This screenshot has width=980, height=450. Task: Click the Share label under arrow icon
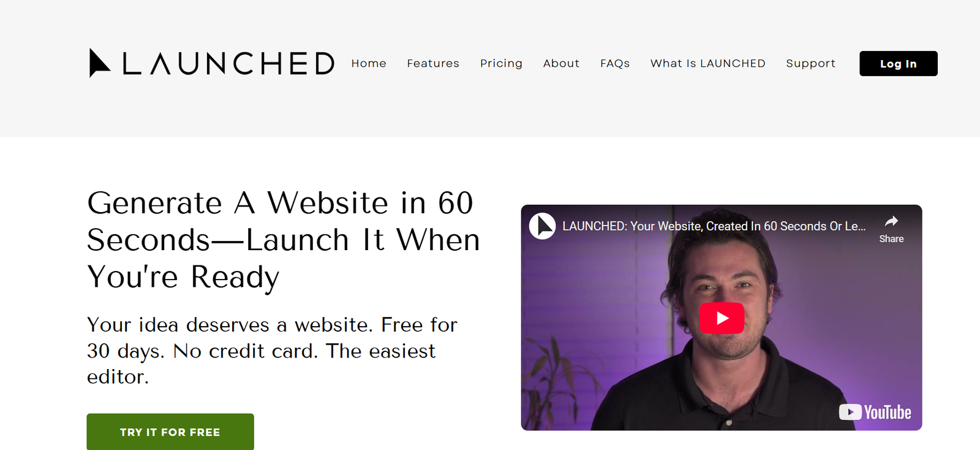pyautogui.click(x=891, y=239)
